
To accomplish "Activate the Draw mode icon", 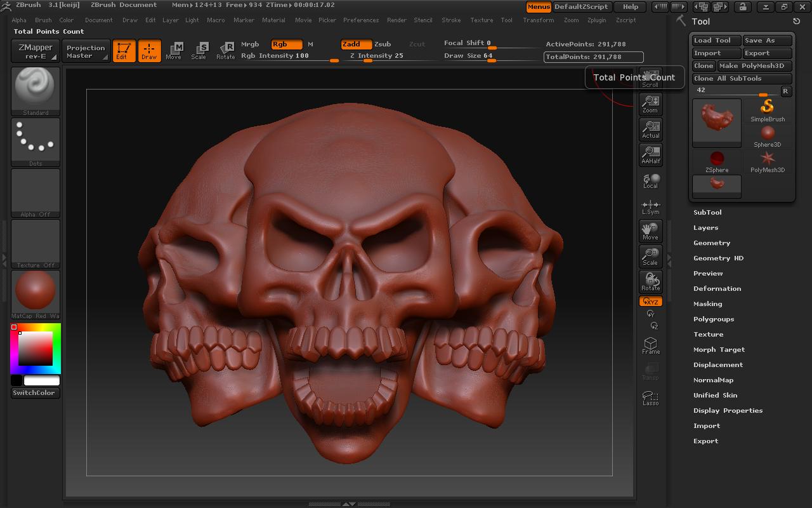I will [x=149, y=51].
